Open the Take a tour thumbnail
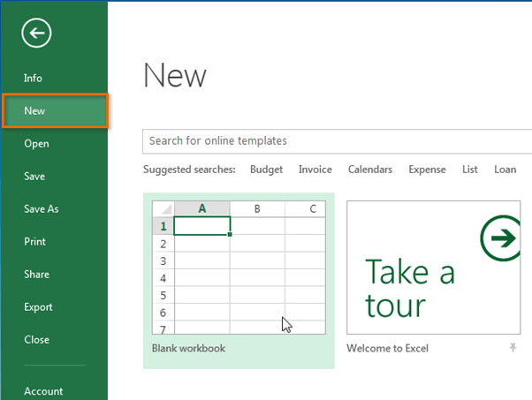532x400 pixels. (433, 268)
